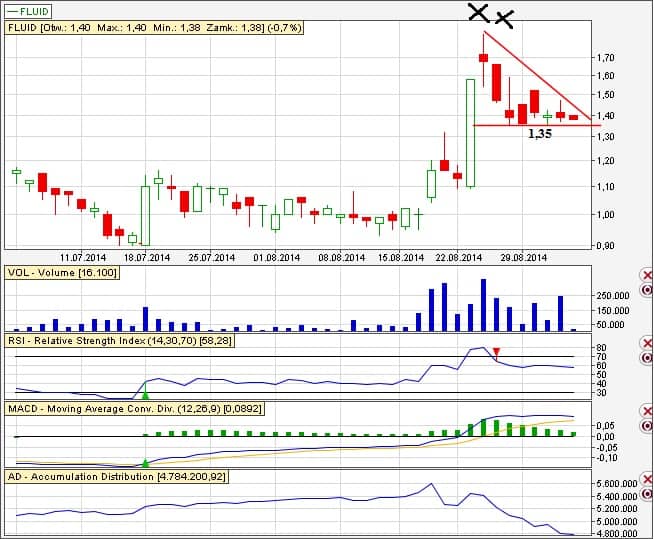Select the 1,35 support level annotation

coord(541,134)
